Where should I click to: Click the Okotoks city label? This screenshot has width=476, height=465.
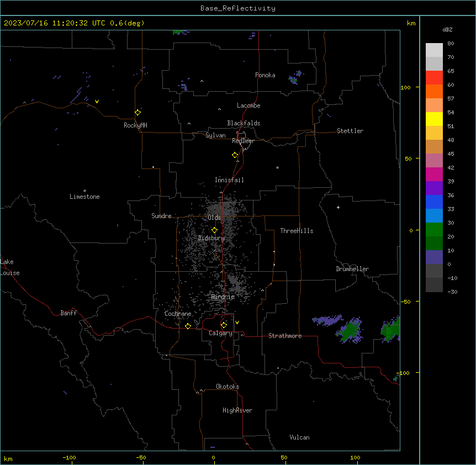point(228,387)
